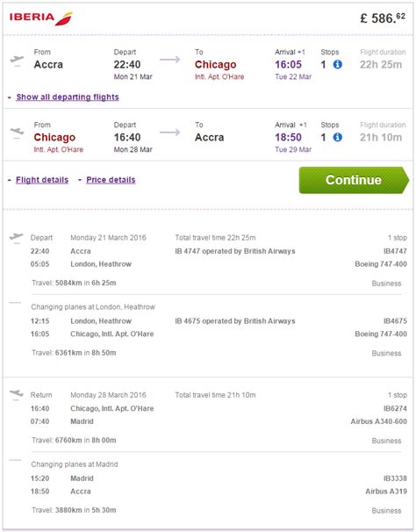Image resolution: width=416 pixels, height=532 pixels.
Task: Click Chicago origin in return flight row
Action: tap(54, 137)
